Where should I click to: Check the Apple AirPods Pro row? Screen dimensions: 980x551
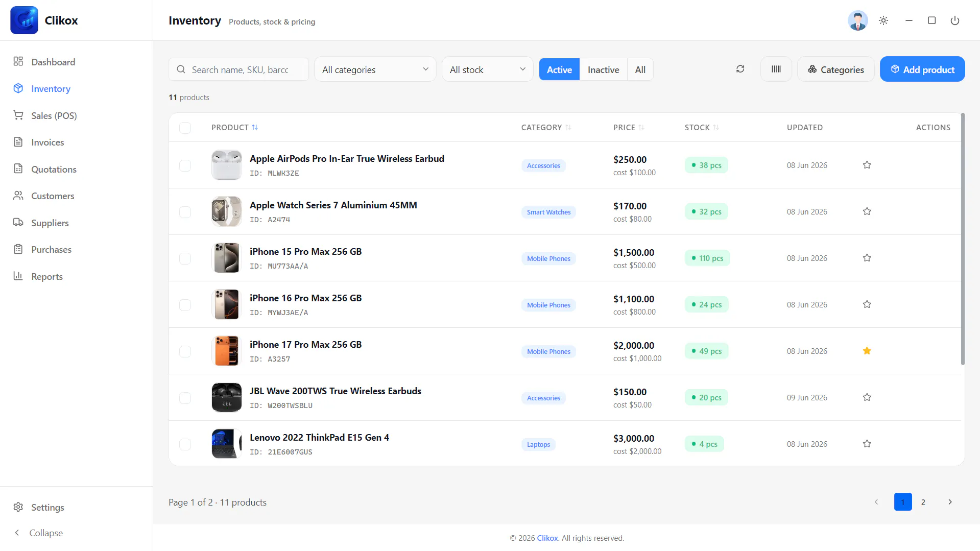coord(185,165)
